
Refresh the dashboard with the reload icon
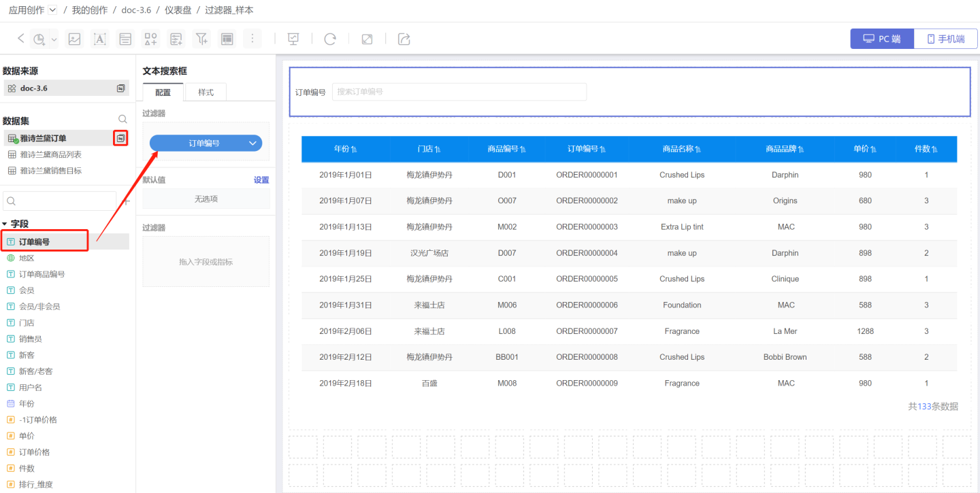[x=330, y=39]
